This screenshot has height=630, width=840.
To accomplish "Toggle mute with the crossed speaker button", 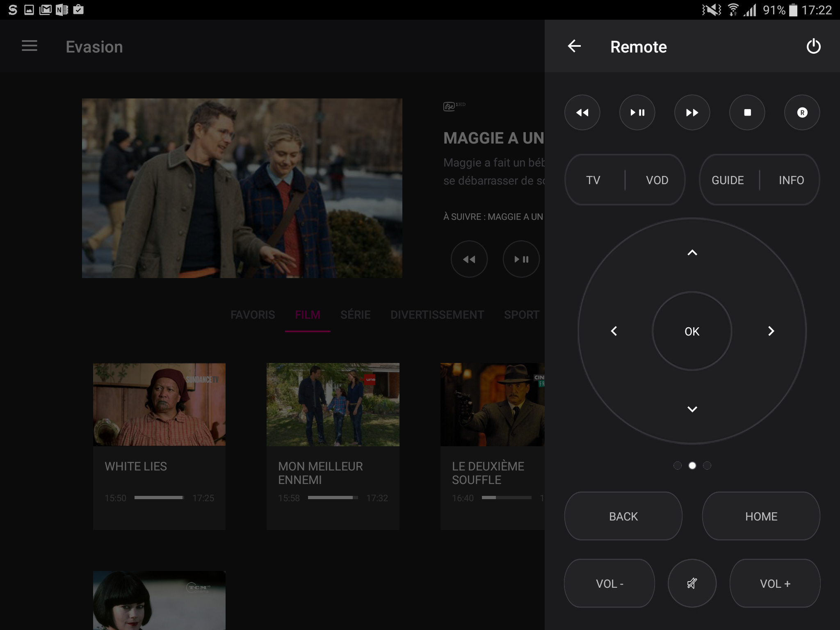I will [x=692, y=583].
